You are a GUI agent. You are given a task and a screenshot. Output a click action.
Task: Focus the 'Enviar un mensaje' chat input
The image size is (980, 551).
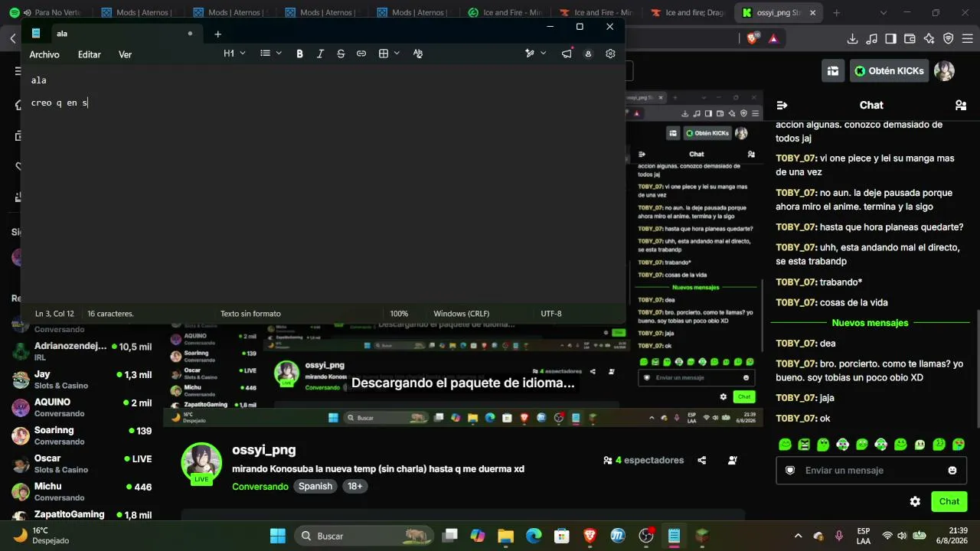[871, 471]
